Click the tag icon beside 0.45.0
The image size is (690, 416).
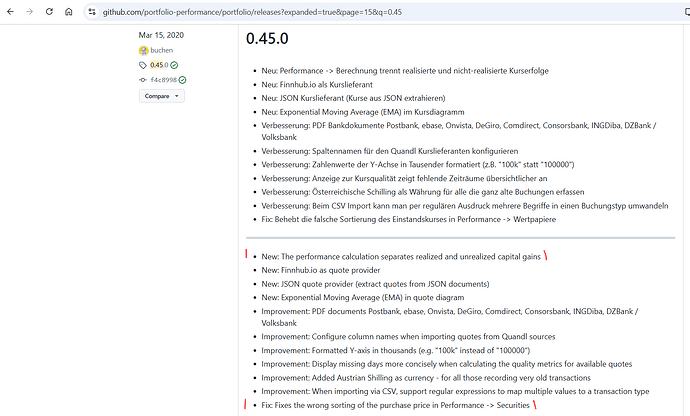click(143, 65)
